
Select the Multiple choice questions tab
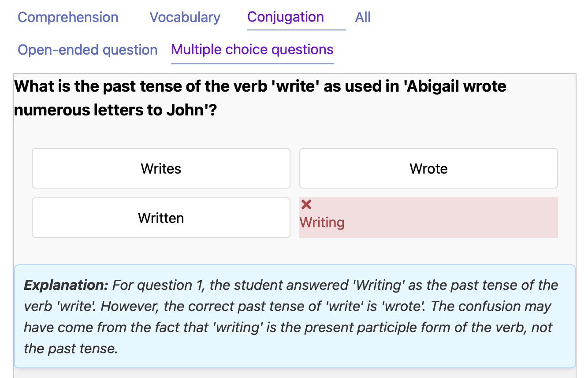(x=252, y=49)
